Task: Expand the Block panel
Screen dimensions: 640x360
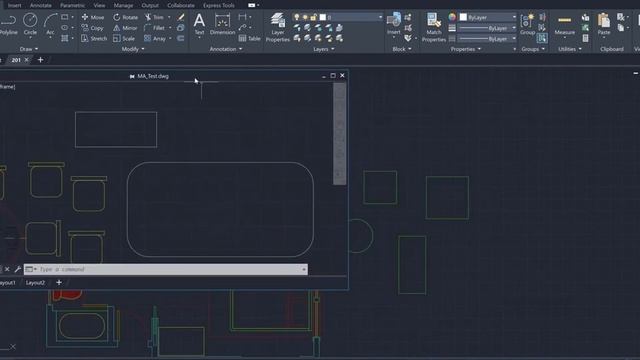Action: 402,49
